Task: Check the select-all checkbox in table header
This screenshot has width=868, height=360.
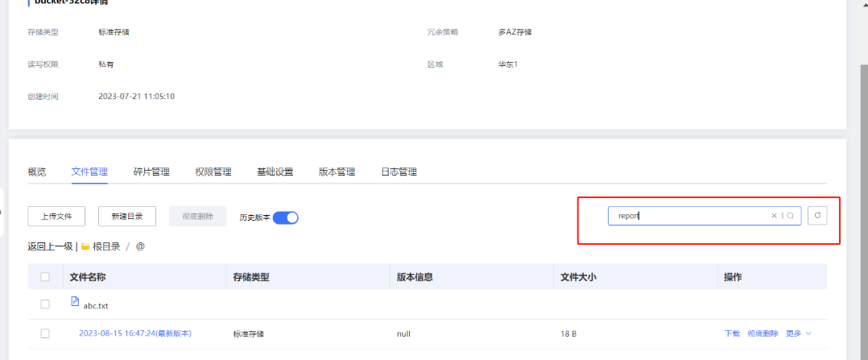Action: (x=45, y=277)
